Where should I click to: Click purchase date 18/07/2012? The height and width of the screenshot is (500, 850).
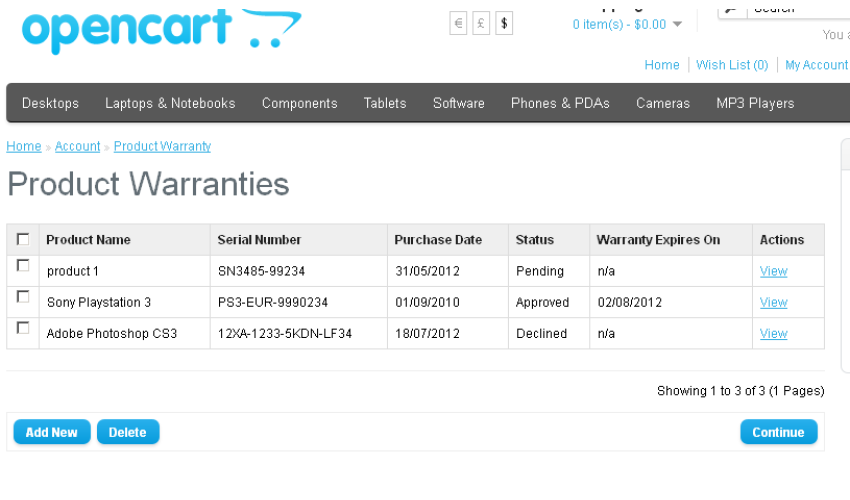(427, 334)
